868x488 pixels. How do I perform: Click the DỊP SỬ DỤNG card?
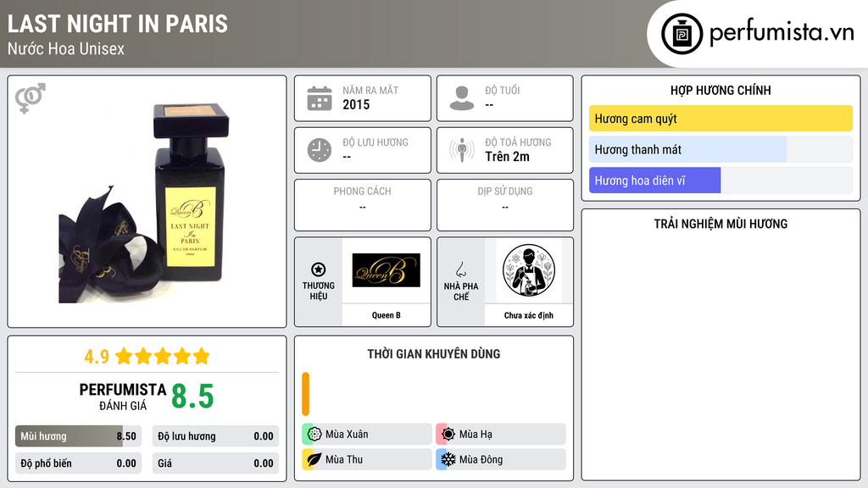pos(505,205)
